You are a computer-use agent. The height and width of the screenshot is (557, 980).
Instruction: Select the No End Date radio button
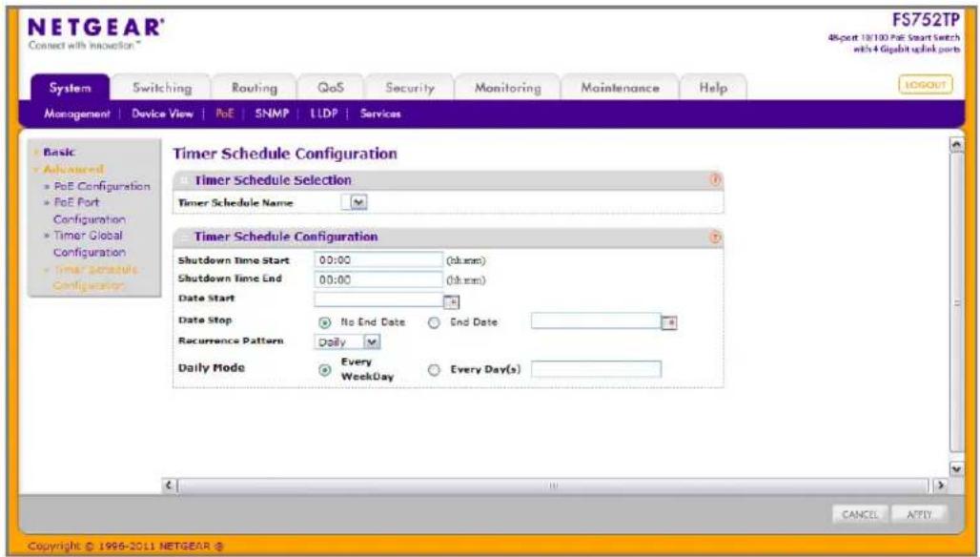324,322
